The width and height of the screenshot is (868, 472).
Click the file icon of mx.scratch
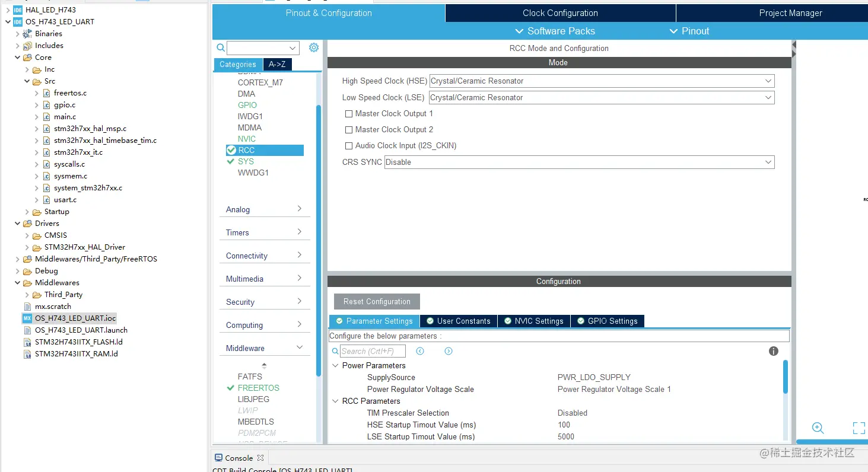(x=27, y=307)
